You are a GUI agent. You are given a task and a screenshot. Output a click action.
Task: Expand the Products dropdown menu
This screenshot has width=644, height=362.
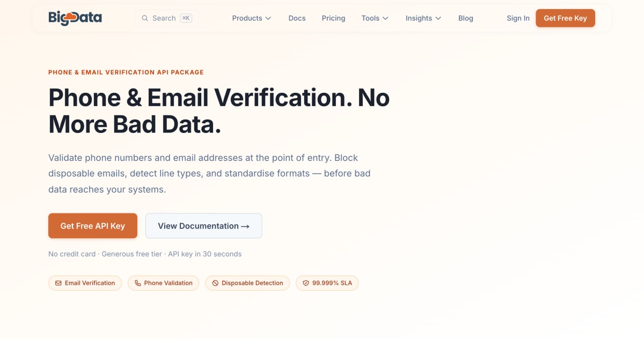[252, 18]
